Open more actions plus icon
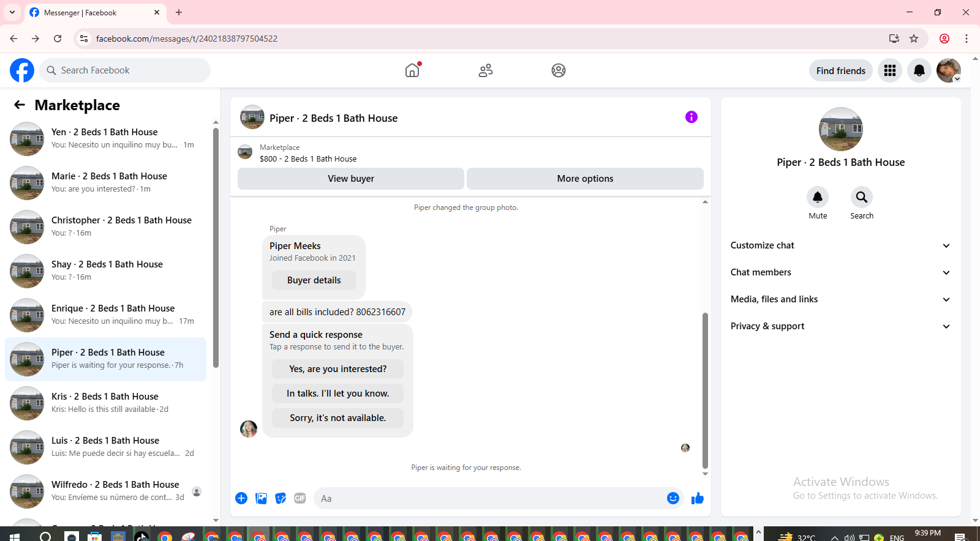 coord(241,498)
